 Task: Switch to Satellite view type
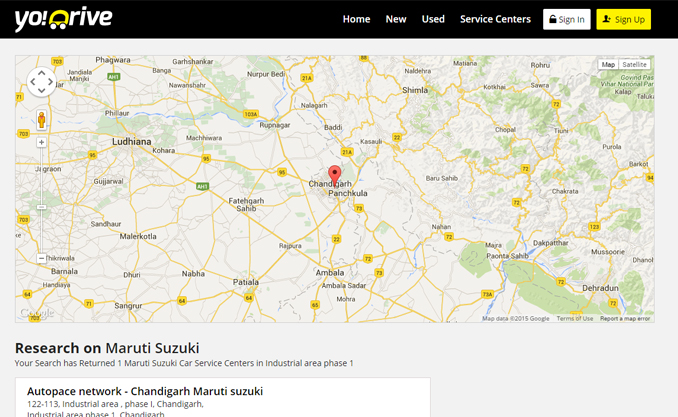coord(634,64)
